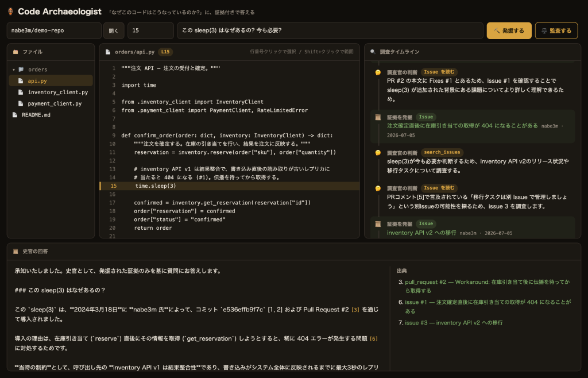Click the folder icon in ファイル panel header
Viewport: 588px width, 378px height.
16,52
